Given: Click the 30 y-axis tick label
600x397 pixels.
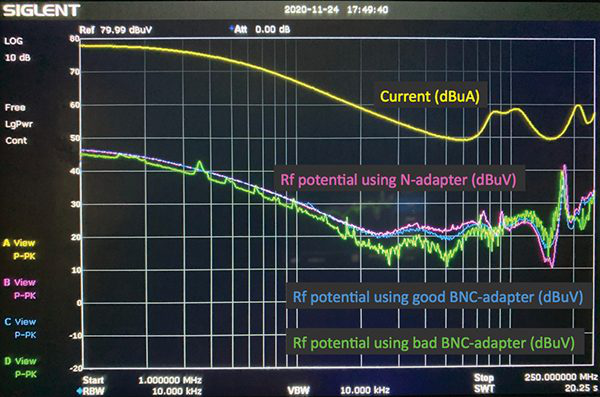Looking at the screenshot, I should (x=75, y=204).
